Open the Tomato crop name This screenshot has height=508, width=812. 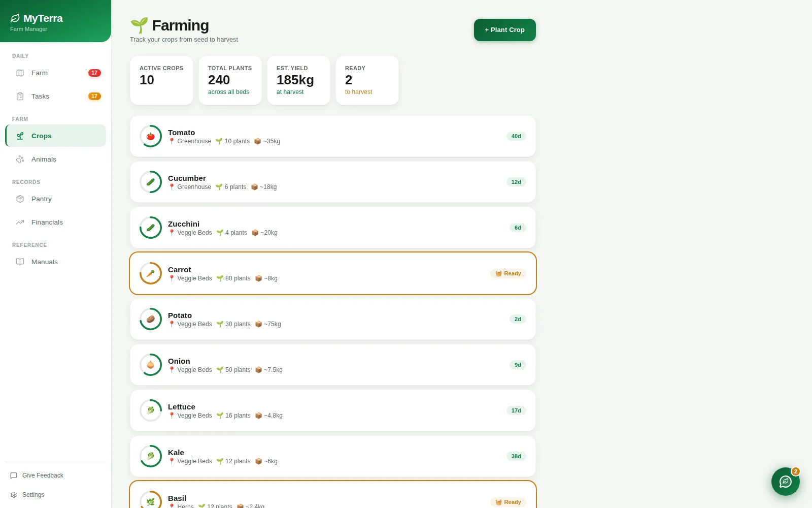(x=181, y=133)
